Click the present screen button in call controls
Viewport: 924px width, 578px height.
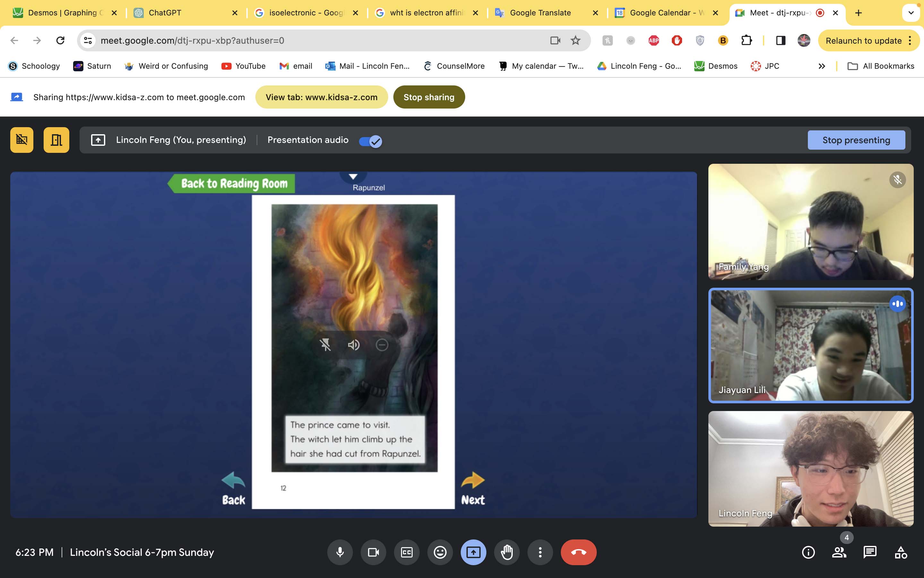pos(474,552)
